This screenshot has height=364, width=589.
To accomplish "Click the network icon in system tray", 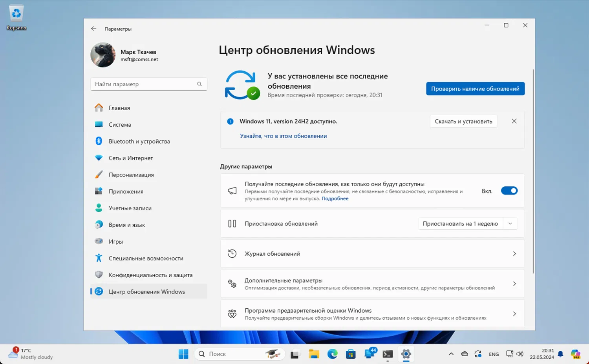I will pyautogui.click(x=510, y=354).
